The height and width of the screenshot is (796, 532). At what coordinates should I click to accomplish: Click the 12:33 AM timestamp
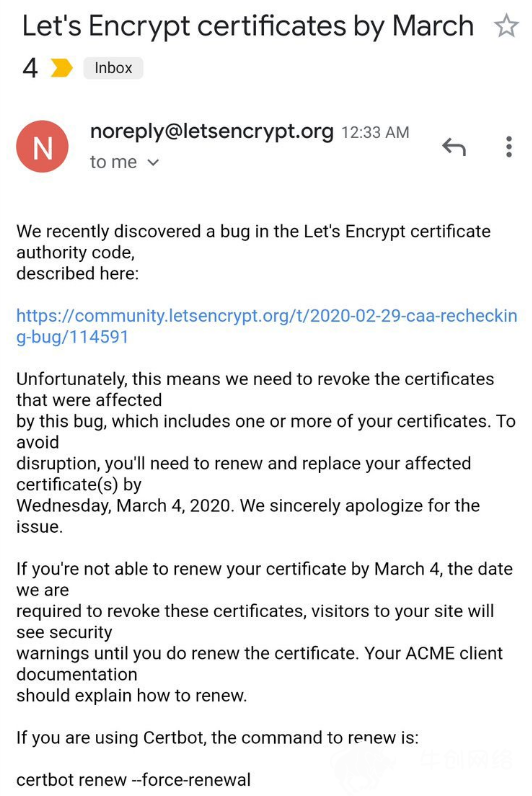[x=375, y=132]
